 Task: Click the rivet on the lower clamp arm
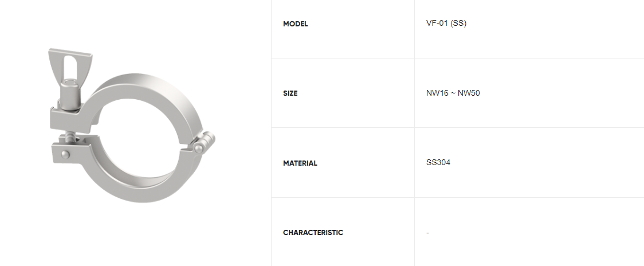tap(65, 155)
